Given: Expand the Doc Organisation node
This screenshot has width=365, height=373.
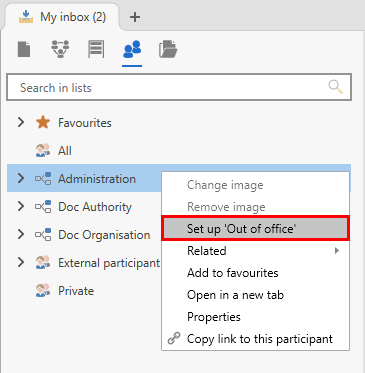Looking at the screenshot, I should pyautogui.click(x=21, y=234).
